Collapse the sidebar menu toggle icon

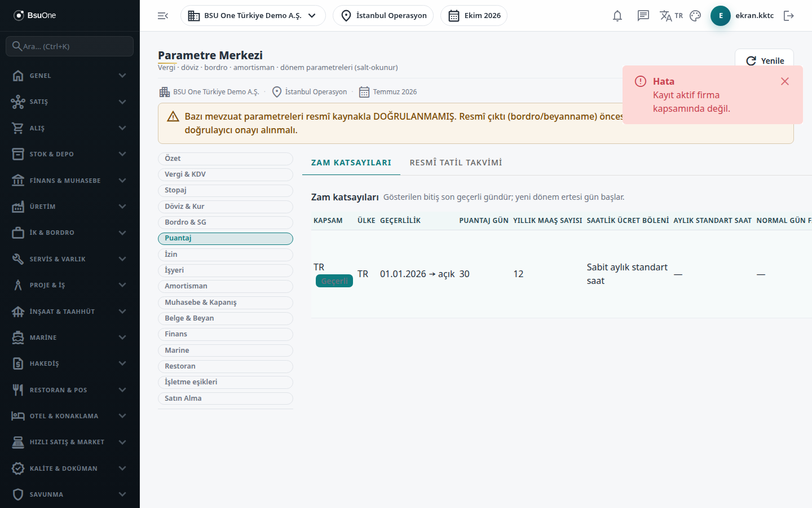[x=163, y=16]
